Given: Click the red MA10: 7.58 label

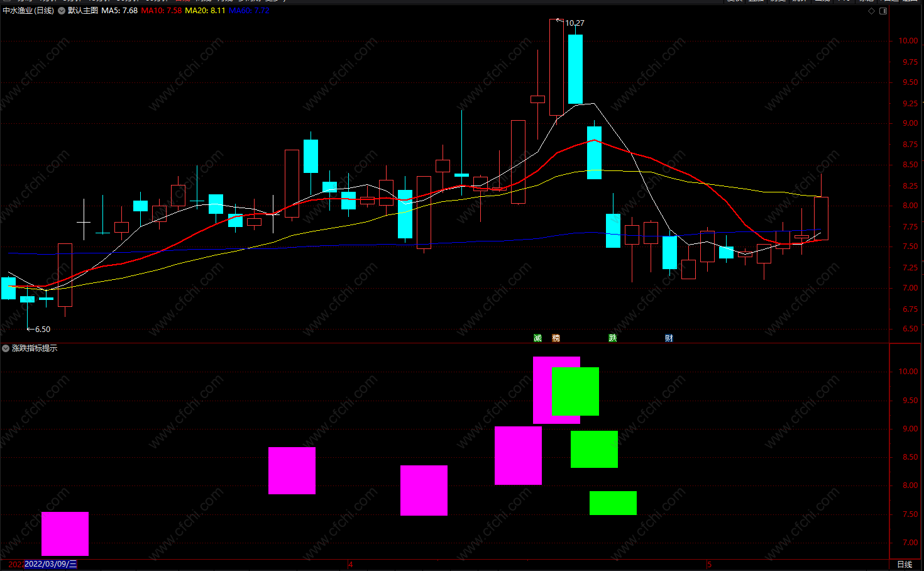Looking at the screenshot, I should click(x=162, y=11).
